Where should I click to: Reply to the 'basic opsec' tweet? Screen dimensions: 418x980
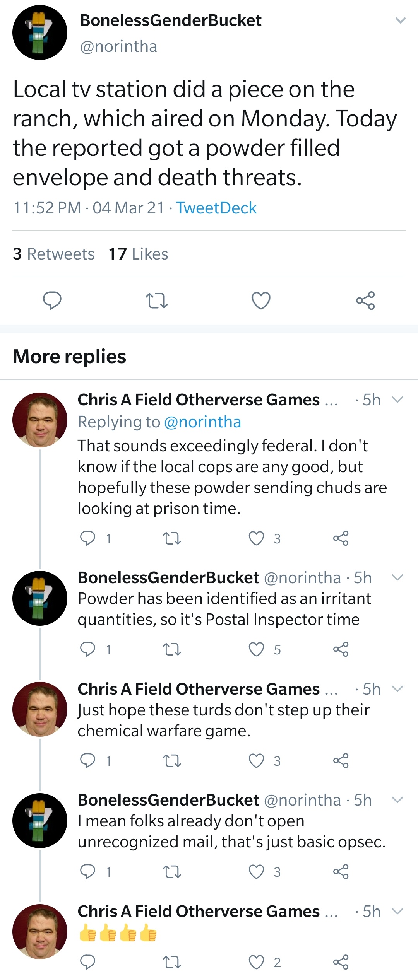[x=87, y=872]
